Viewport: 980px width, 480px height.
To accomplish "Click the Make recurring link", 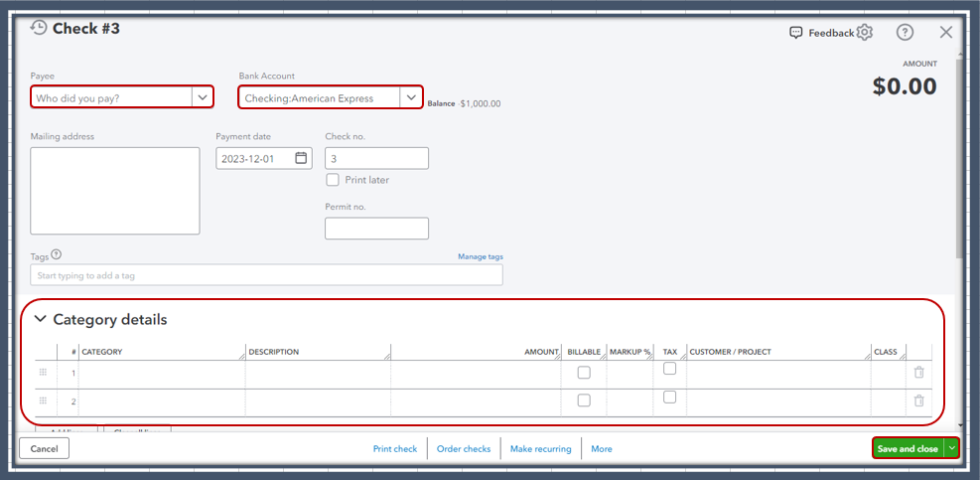I will (540, 449).
